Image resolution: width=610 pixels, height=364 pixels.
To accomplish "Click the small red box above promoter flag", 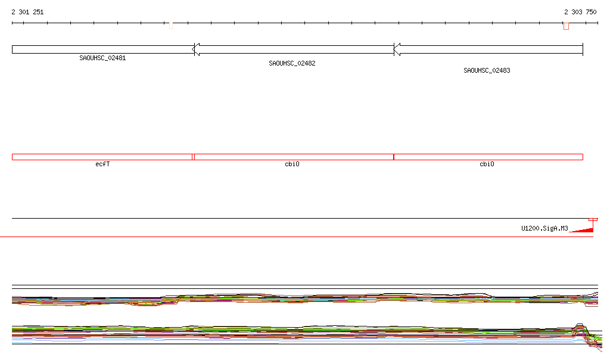I will pyautogui.click(x=593, y=220).
